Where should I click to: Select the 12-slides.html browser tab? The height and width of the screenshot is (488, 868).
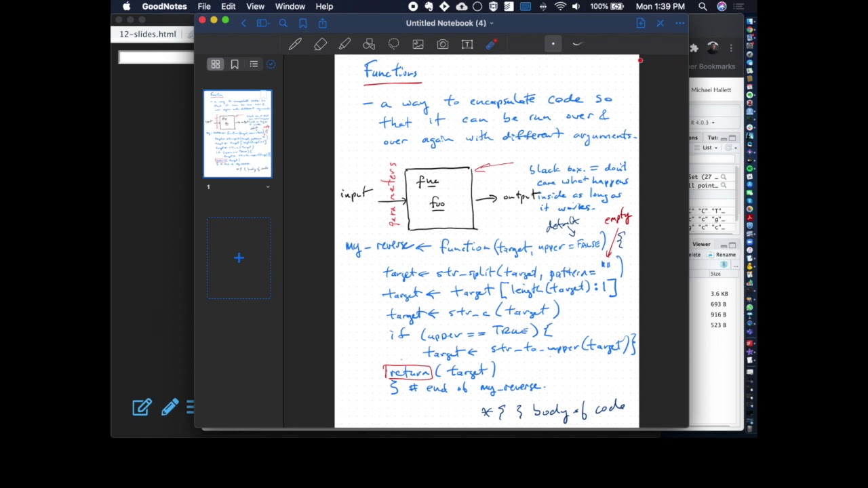pos(148,35)
